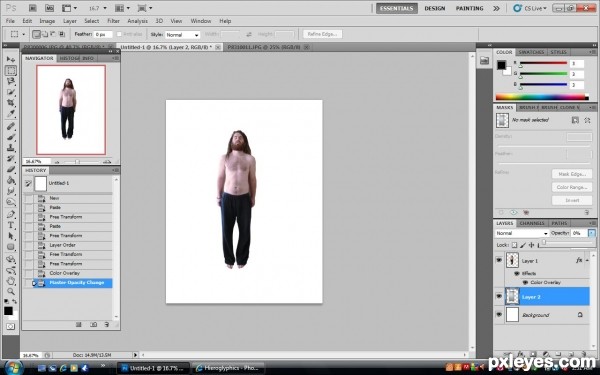Click the foreground color swatch in toolbox
The width and height of the screenshot is (600, 375).
(x=8, y=311)
